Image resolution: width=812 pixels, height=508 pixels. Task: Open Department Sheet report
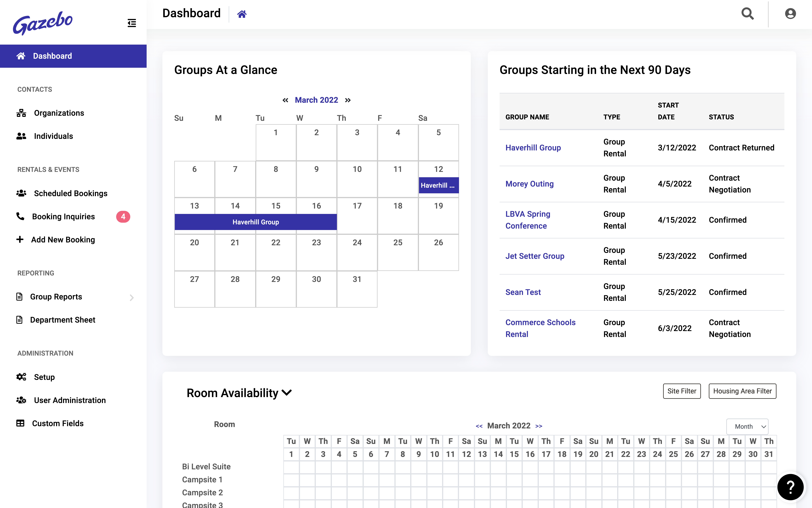[x=63, y=320]
